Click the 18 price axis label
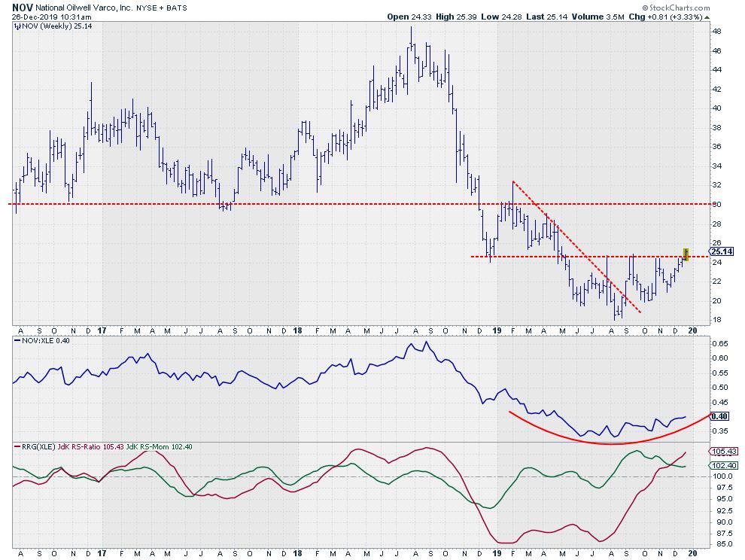 pos(716,319)
